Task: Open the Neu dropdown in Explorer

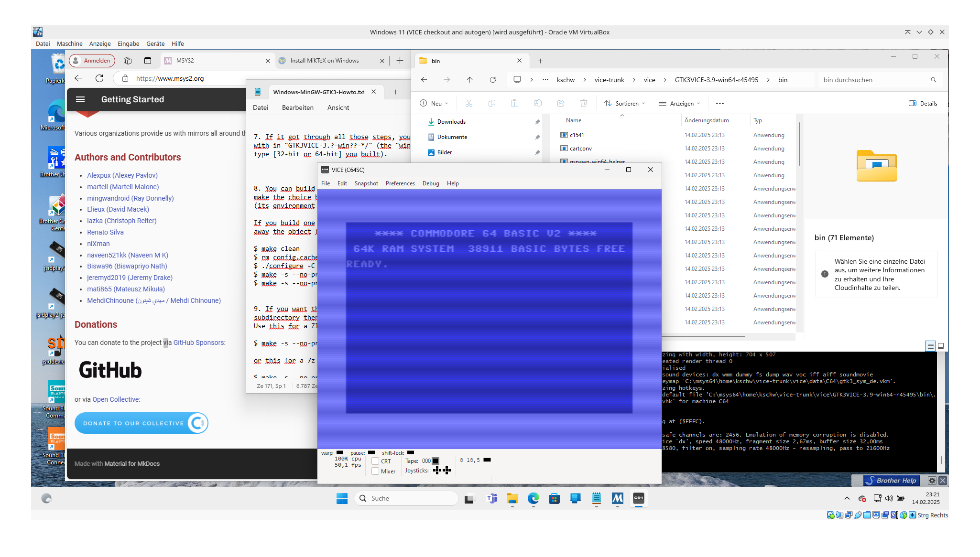Action: [434, 103]
